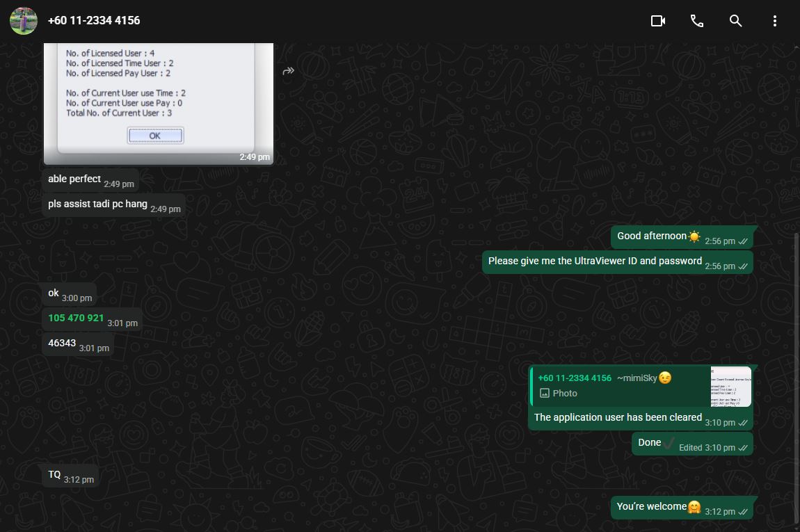Click the '46343' message bubble
800x532 pixels.
point(78,344)
